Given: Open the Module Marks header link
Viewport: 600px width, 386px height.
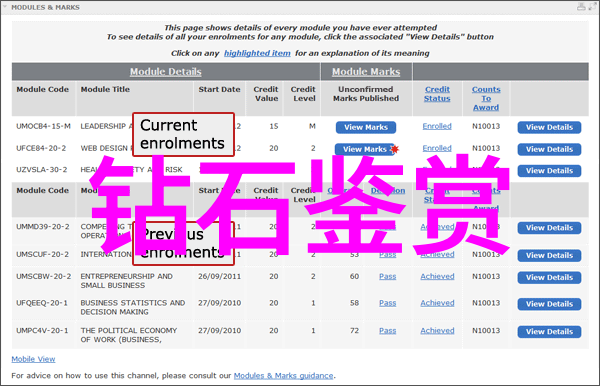Looking at the screenshot, I should [366, 72].
